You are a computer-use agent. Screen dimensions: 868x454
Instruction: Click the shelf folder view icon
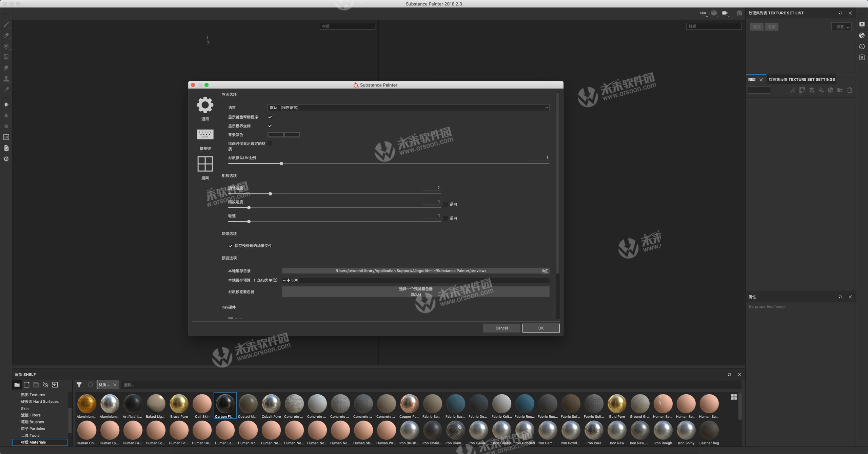coord(17,384)
